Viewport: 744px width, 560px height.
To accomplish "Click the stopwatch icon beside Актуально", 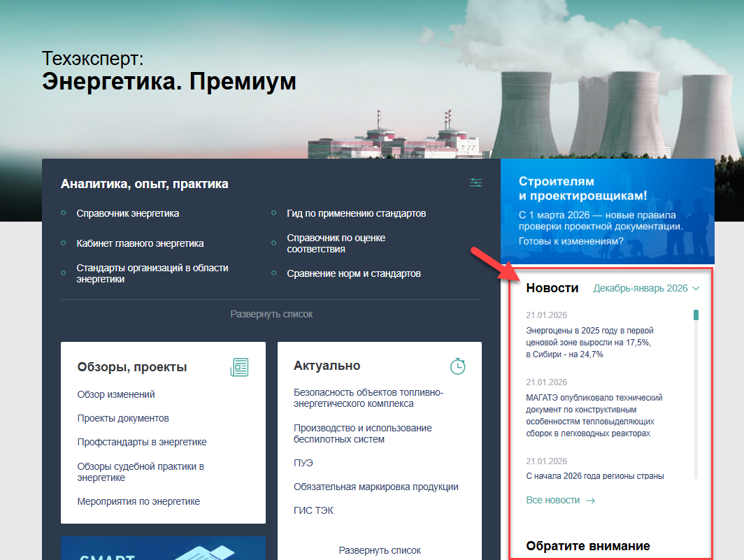I will click(457, 366).
